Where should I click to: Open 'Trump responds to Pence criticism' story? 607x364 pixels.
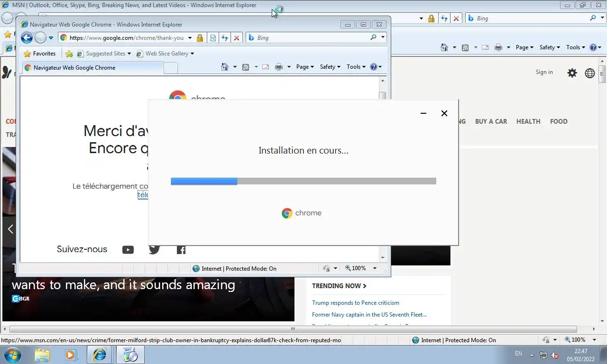(x=356, y=303)
